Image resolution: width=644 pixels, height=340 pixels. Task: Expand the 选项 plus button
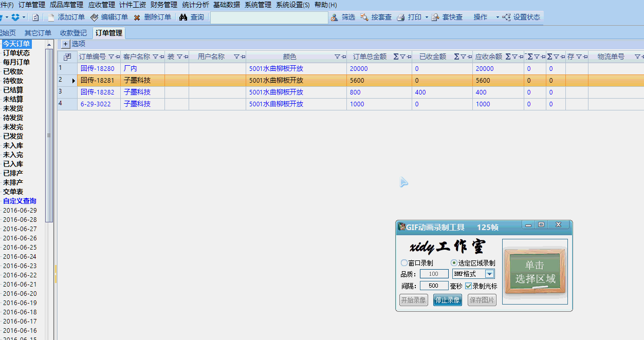tap(65, 44)
